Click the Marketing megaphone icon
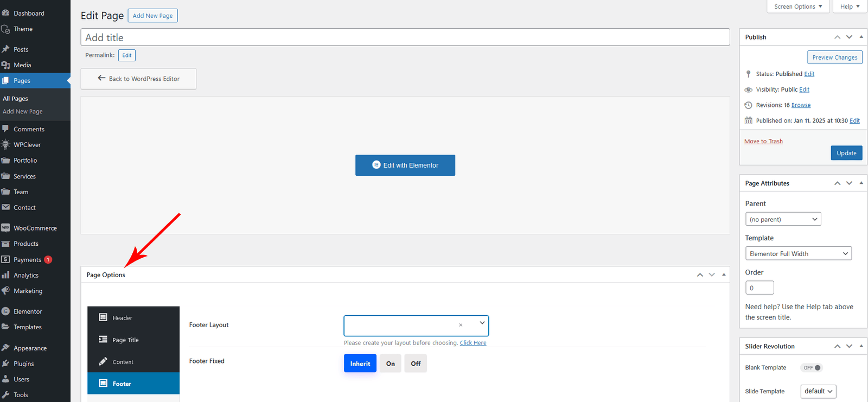 [x=5, y=291]
